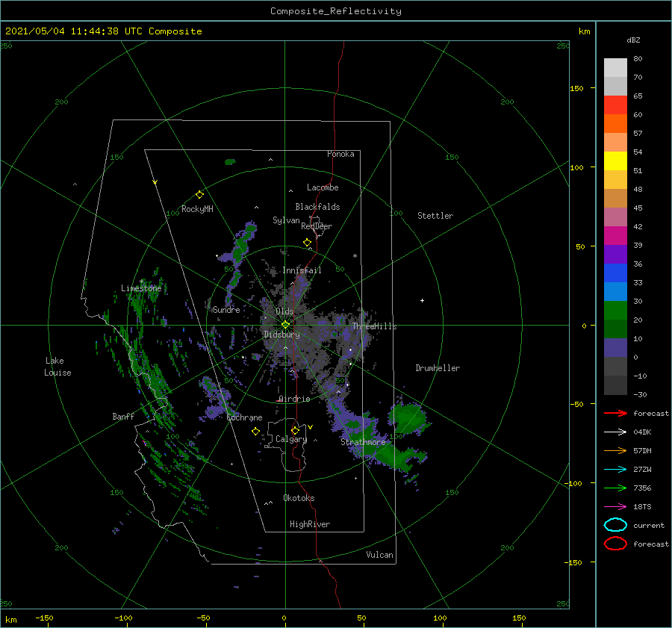Screen dimensions: 672x628
Task: Click the Blackfalds label
Action: pos(317,207)
